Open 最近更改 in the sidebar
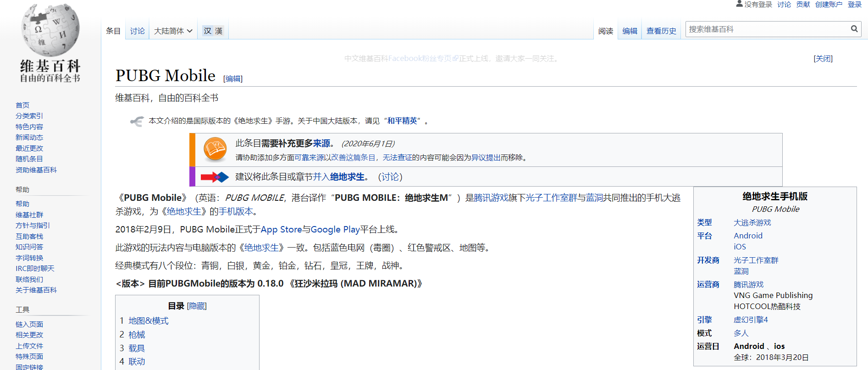Screen dimensions: 868x370 [29, 148]
